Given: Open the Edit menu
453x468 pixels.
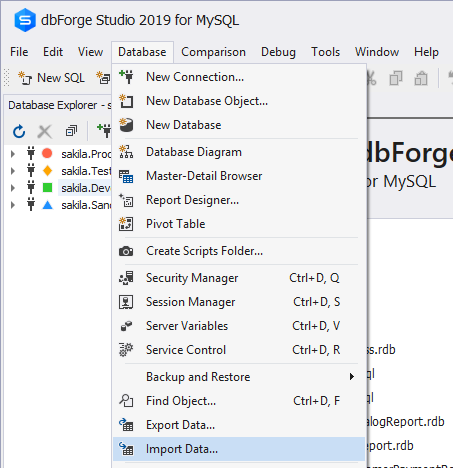Looking at the screenshot, I should pyautogui.click(x=53, y=52).
